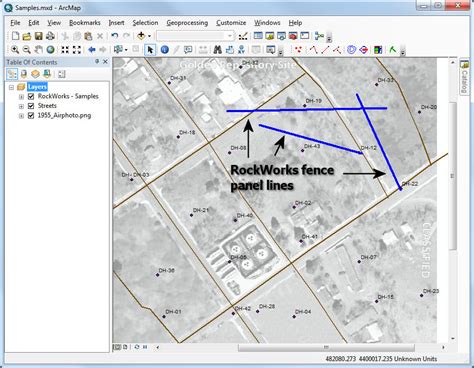474x368 pixels.
Task: Expand RockWorks toolbar overflow options
Action: (403, 51)
